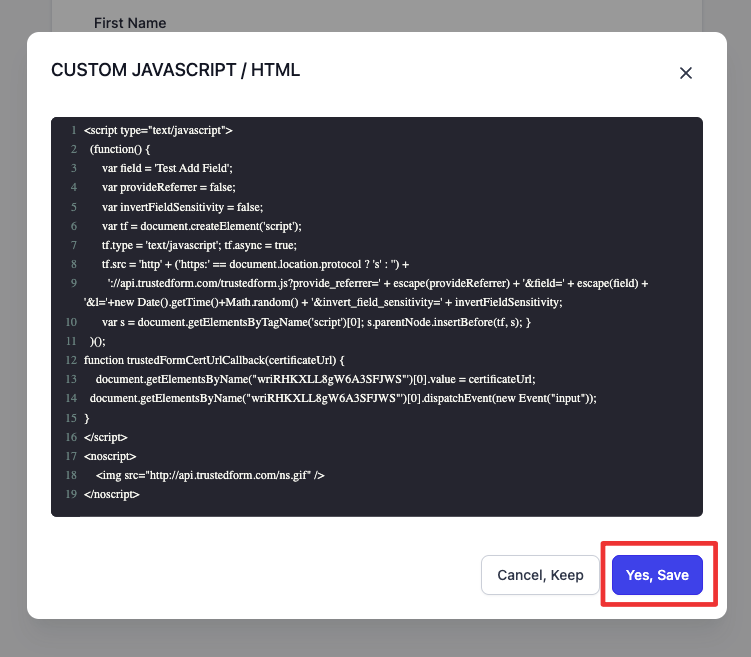This screenshot has width=751, height=657.
Task: Click line number 12 in the gutter
Action: tap(71, 360)
